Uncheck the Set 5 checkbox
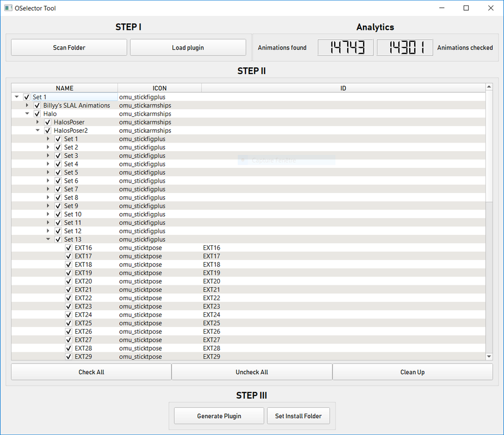Image resolution: width=504 pixels, height=435 pixels. click(58, 172)
